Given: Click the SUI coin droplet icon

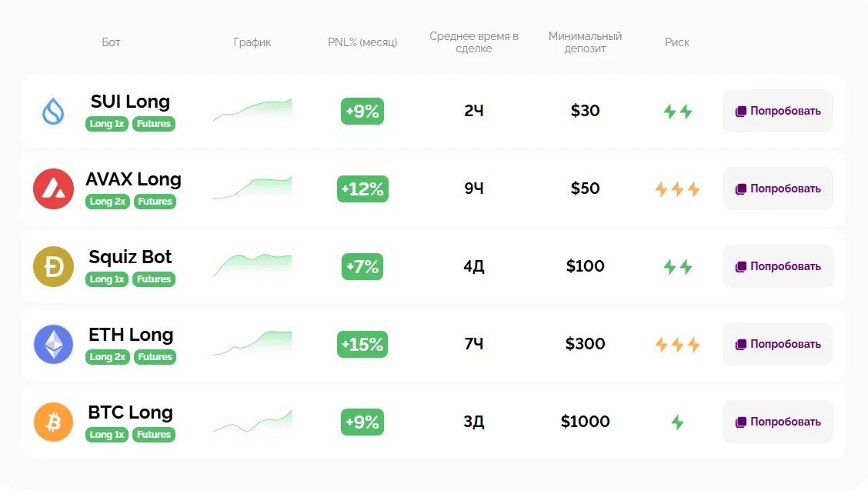Looking at the screenshot, I should click(53, 112).
